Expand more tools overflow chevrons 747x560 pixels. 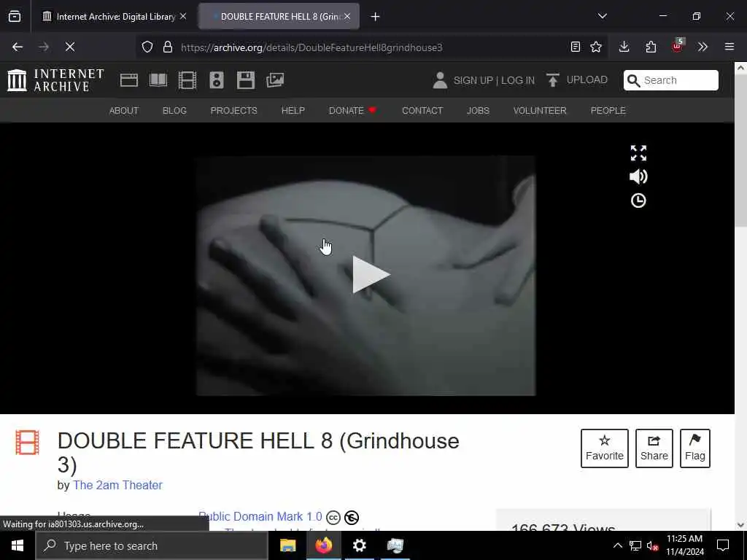pos(703,47)
